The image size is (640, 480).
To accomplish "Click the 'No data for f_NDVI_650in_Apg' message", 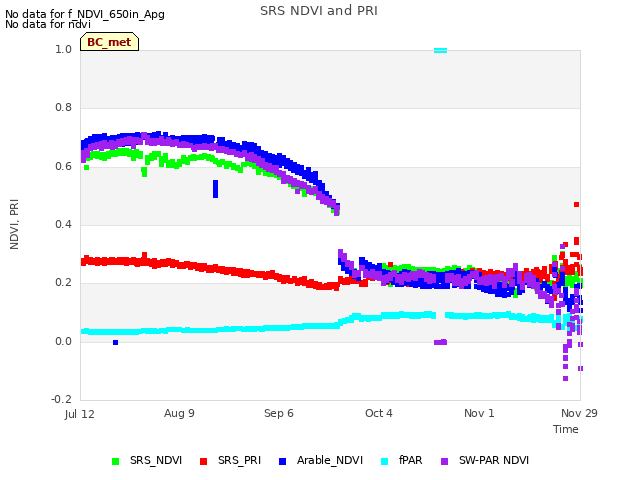I will 85,14.
